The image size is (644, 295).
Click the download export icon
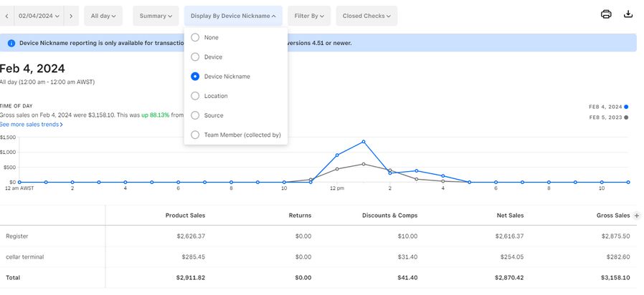[628, 14]
